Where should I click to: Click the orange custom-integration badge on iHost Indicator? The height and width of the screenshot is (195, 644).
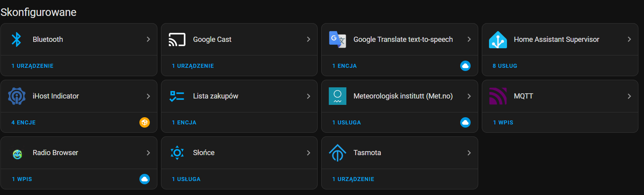point(145,122)
